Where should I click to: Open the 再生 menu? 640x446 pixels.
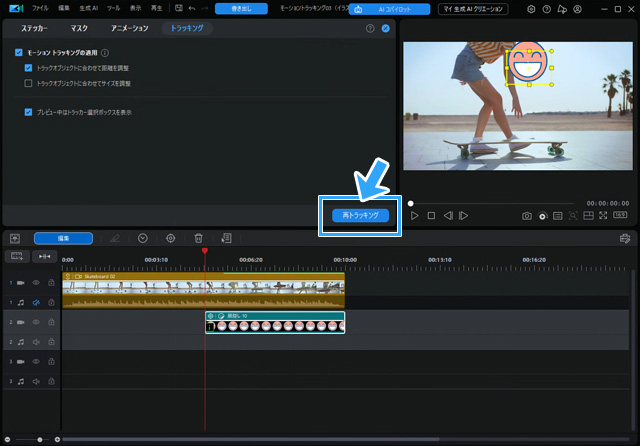tap(157, 8)
